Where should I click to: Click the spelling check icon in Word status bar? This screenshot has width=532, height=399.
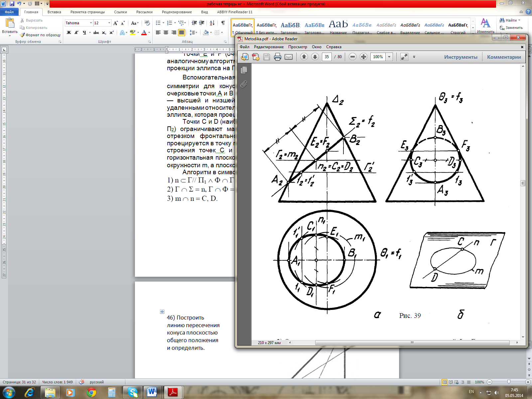81,382
